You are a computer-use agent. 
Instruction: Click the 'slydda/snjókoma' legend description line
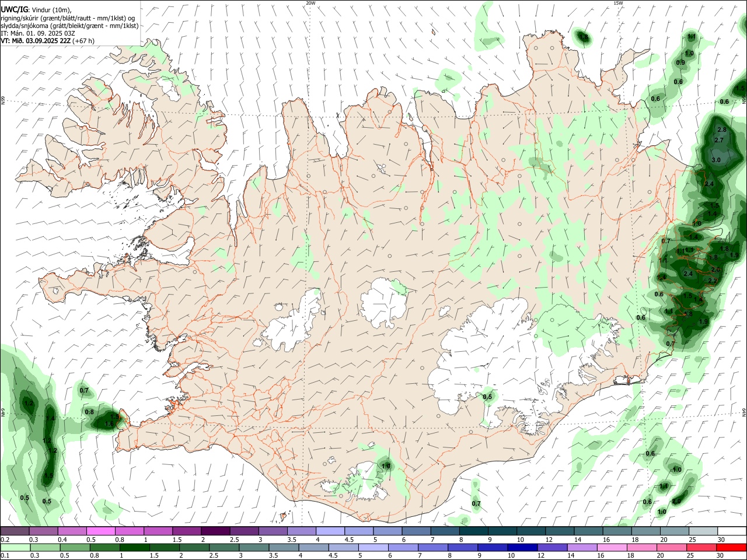coord(69,26)
